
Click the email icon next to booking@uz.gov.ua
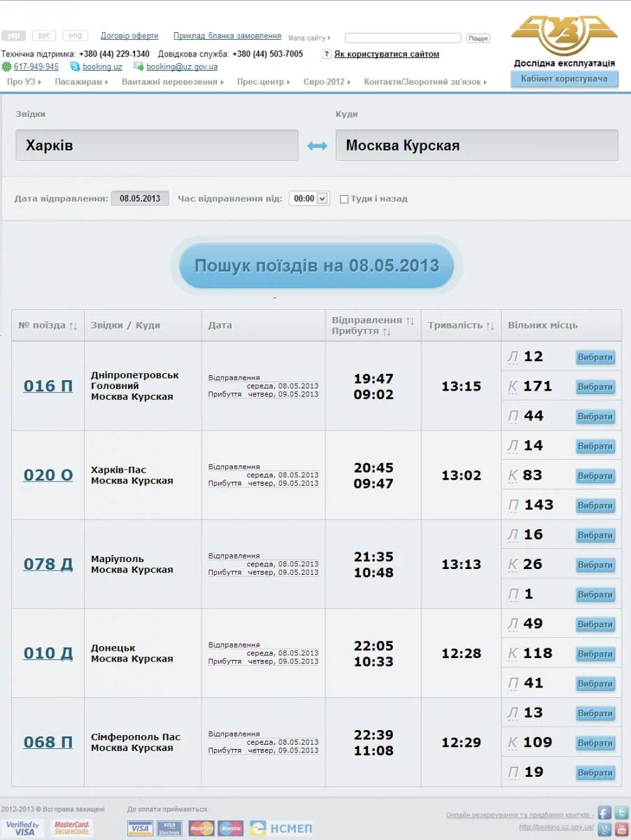point(139,66)
